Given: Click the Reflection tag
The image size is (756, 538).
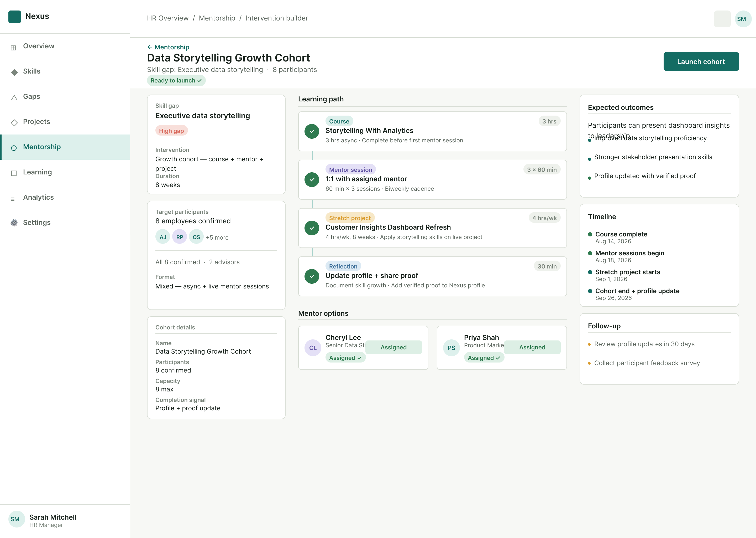Looking at the screenshot, I should pos(343,266).
